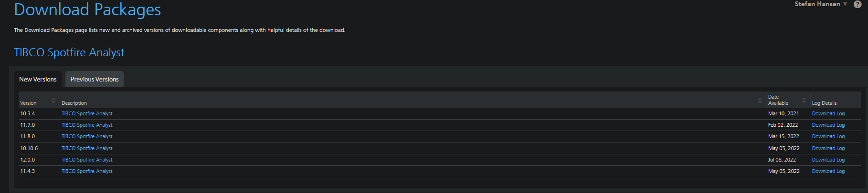
Task: Open TIBCO Spotfire Analyst link for 12.0.0
Action: pyautogui.click(x=87, y=160)
